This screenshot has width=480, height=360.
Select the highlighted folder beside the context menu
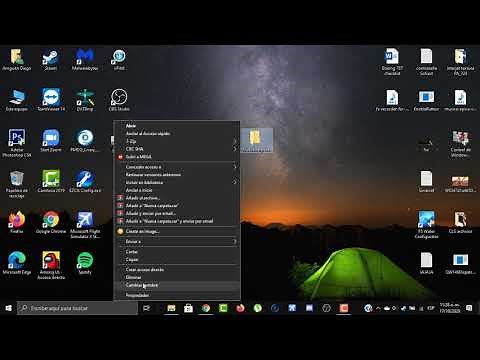pyautogui.click(x=256, y=140)
